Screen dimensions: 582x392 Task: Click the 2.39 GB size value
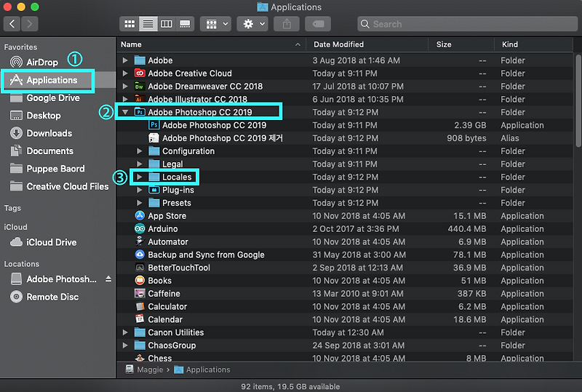(x=470, y=125)
